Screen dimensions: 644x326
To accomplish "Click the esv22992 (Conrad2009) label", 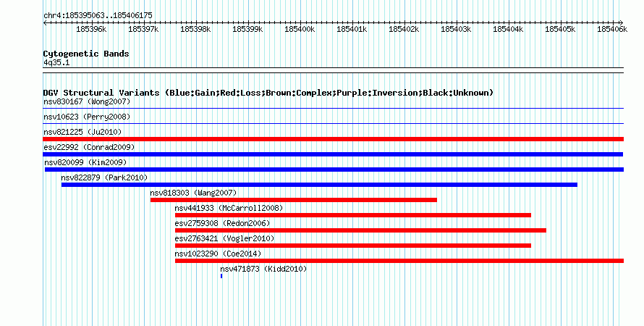I will click(89, 147).
